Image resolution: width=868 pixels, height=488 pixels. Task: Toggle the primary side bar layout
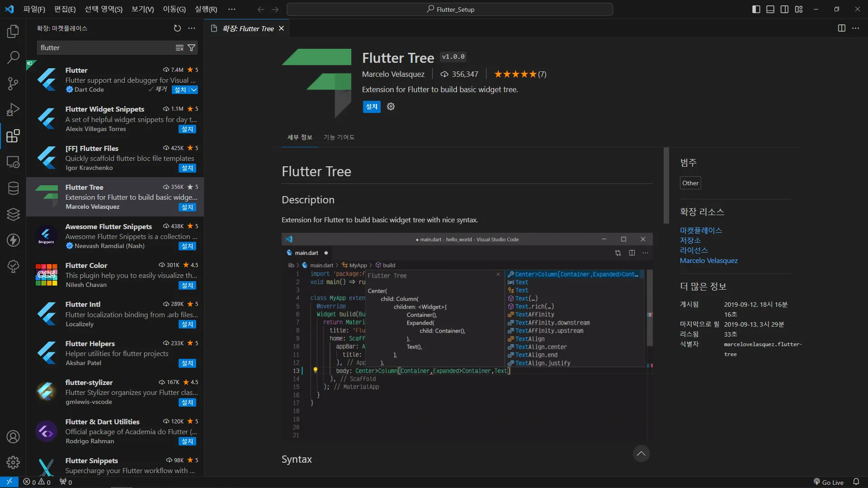tap(756, 9)
